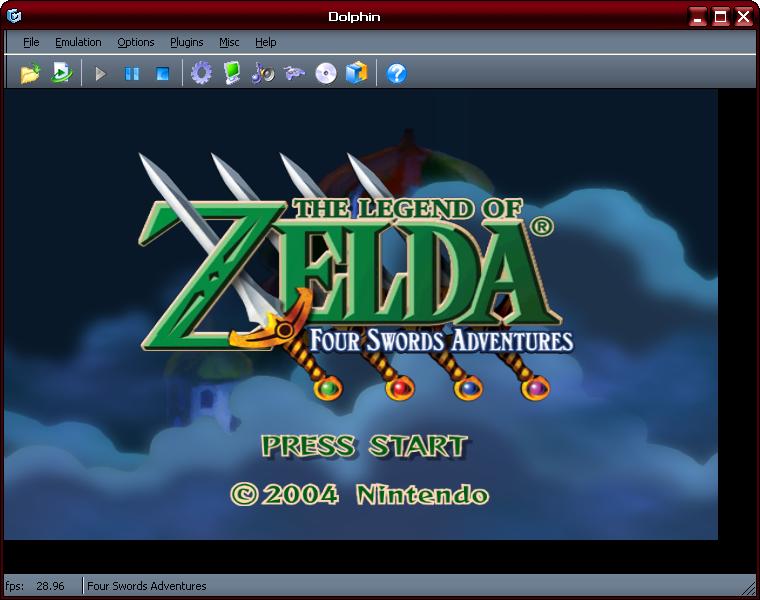The height and width of the screenshot is (600, 760).
Task: Stop the running emulation
Action: coord(162,74)
